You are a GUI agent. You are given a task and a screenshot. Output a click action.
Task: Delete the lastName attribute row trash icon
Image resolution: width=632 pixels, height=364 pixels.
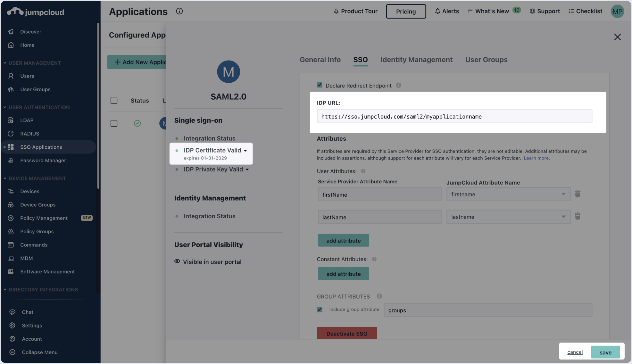tap(578, 216)
